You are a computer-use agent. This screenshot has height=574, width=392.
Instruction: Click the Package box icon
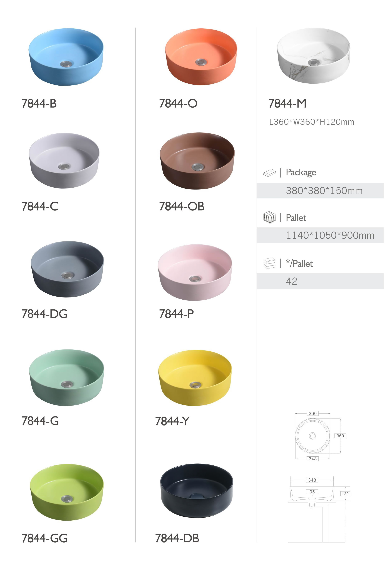point(269,173)
